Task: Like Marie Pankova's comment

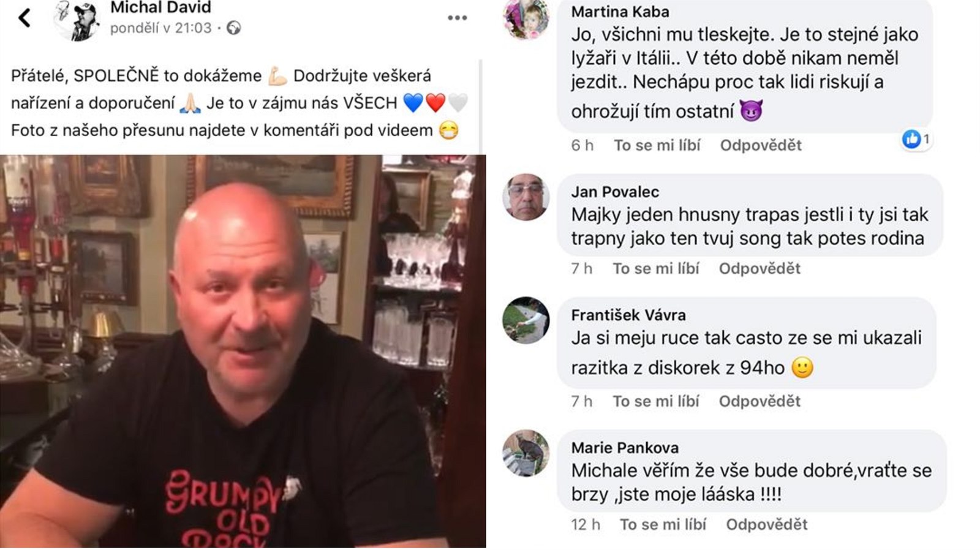Action: [x=663, y=524]
